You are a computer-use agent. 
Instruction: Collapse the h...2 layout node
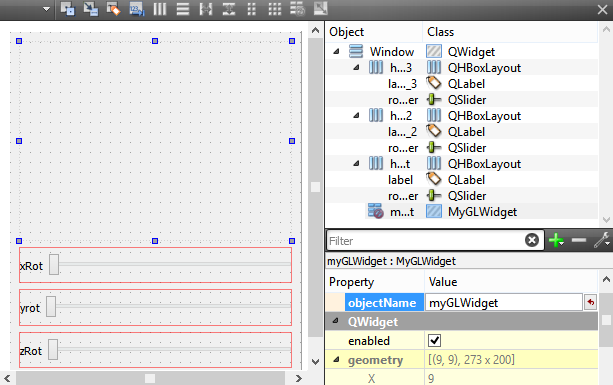tap(356, 115)
